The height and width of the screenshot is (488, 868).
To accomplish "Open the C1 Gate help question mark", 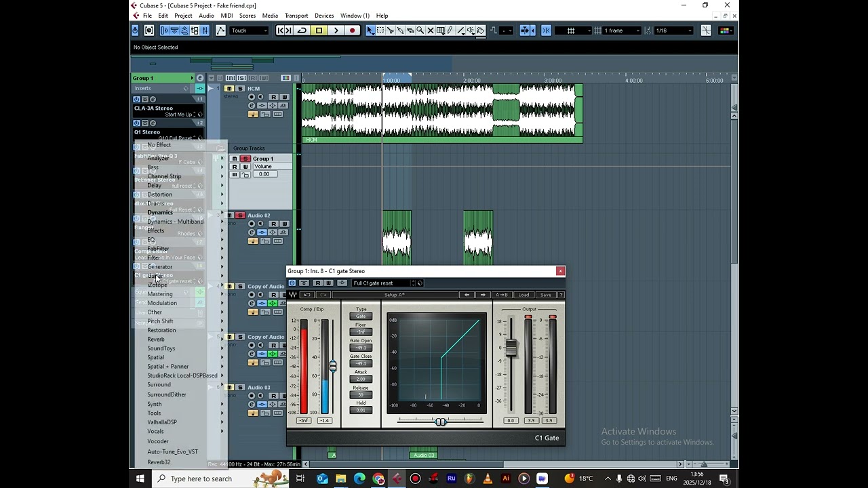I will 561,295.
